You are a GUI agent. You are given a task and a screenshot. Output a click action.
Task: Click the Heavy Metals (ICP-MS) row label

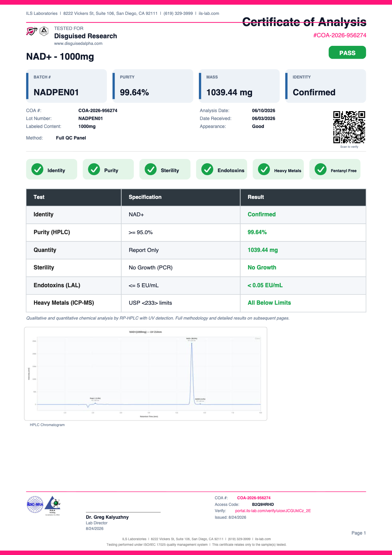[x=64, y=303]
